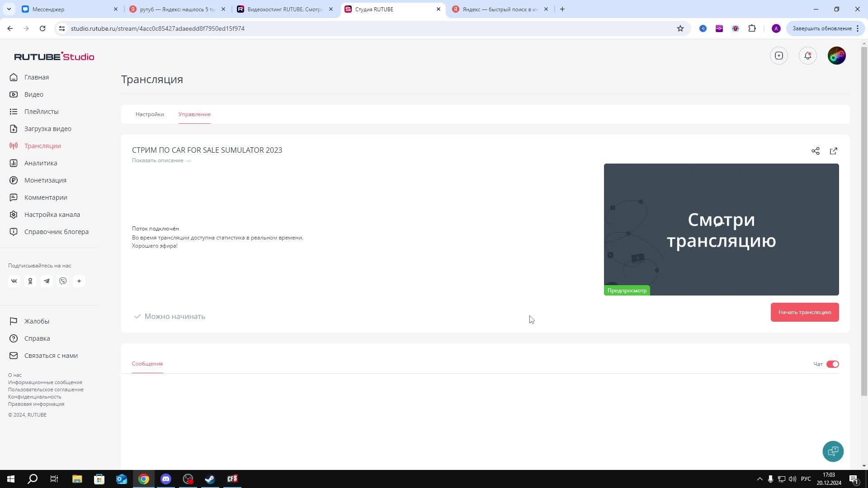This screenshot has height=488, width=868.
Task: Open the CFS game taskbar icon
Action: 232,479
